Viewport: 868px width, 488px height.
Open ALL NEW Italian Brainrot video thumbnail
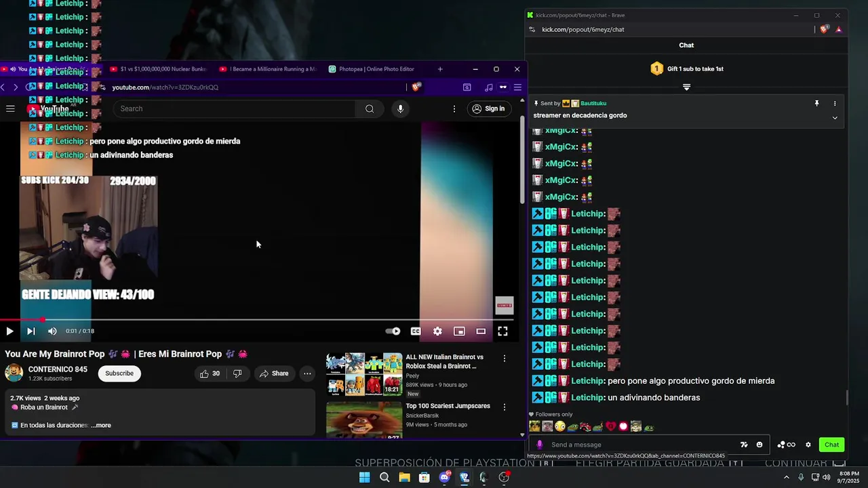coord(364,373)
